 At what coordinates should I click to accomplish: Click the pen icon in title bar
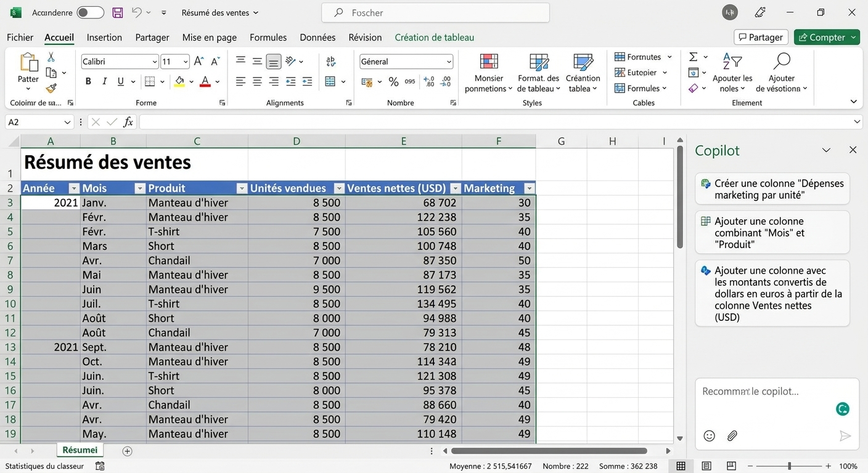(x=760, y=12)
